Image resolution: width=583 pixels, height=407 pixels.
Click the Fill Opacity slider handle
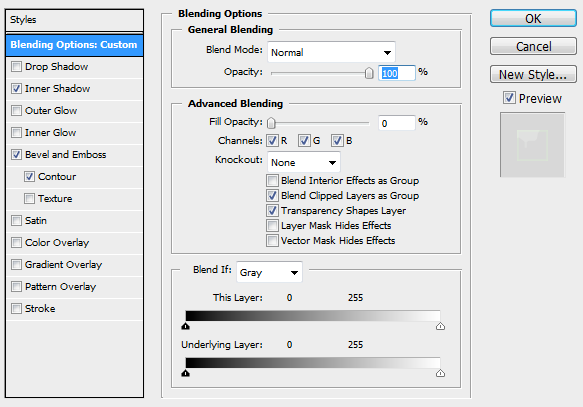pyautogui.click(x=271, y=123)
